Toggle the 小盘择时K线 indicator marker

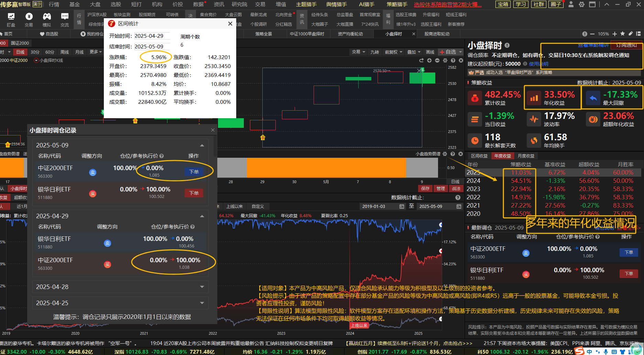36,60
